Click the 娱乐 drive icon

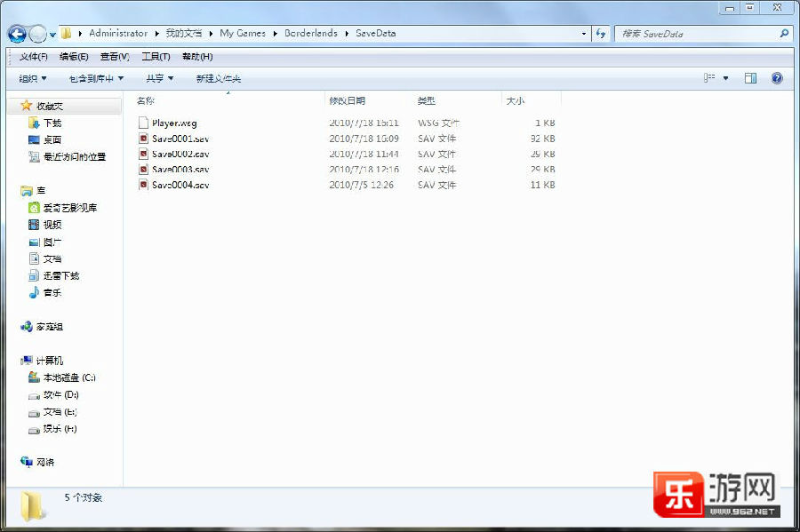pyautogui.click(x=34, y=429)
